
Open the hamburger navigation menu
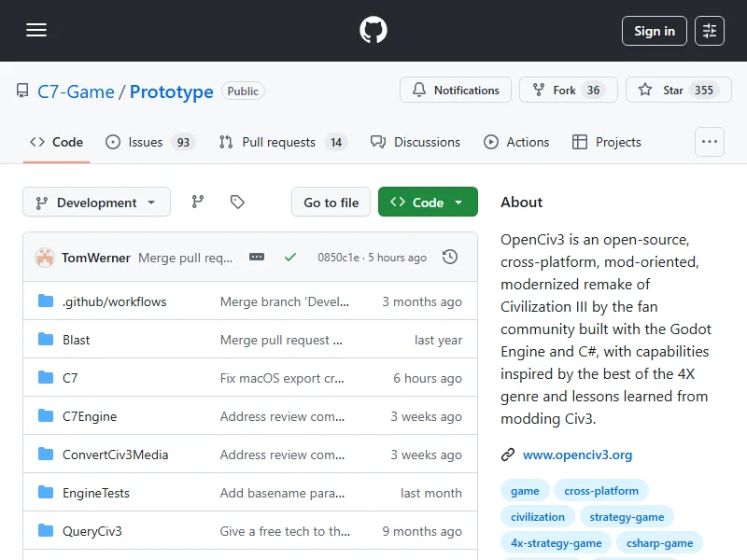pyautogui.click(x=36, y=31)
